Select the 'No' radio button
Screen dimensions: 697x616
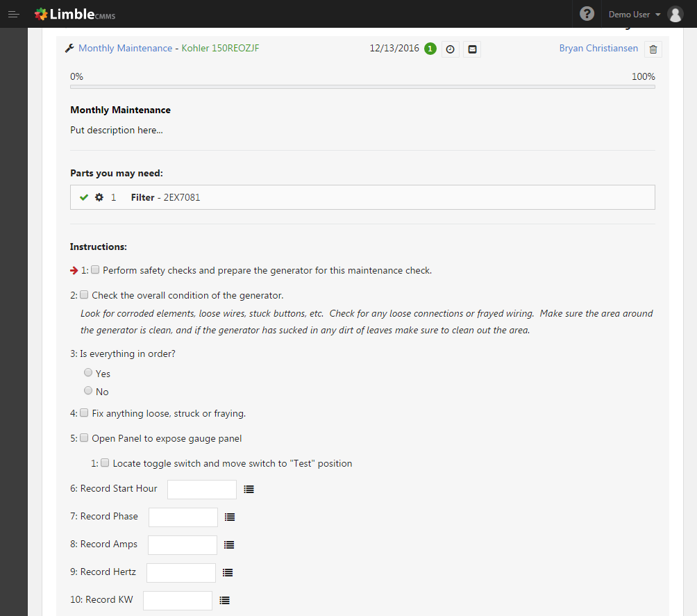88,391
